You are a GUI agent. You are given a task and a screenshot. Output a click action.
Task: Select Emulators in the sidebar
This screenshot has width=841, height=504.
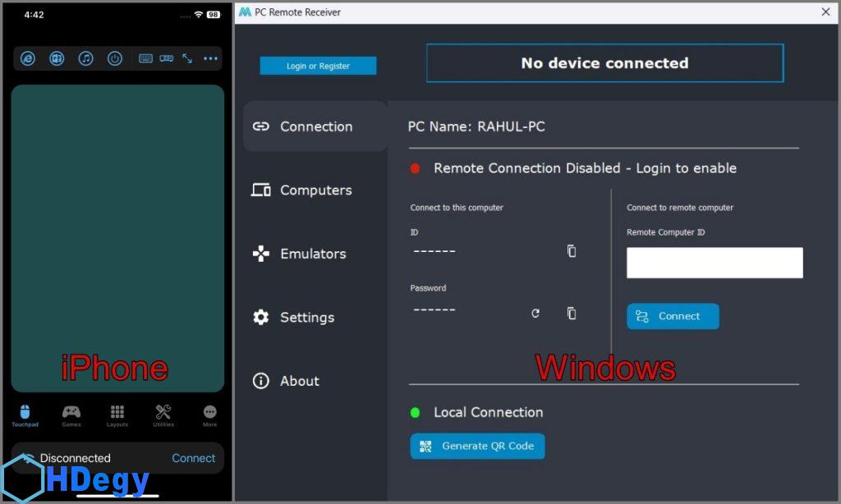click(x=312, y=254)
